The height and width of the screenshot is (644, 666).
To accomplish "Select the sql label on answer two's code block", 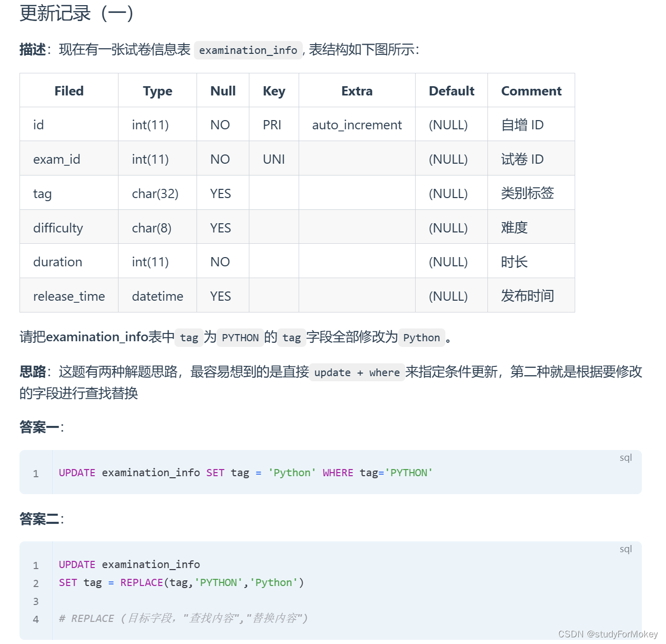I will pos(625,549).
